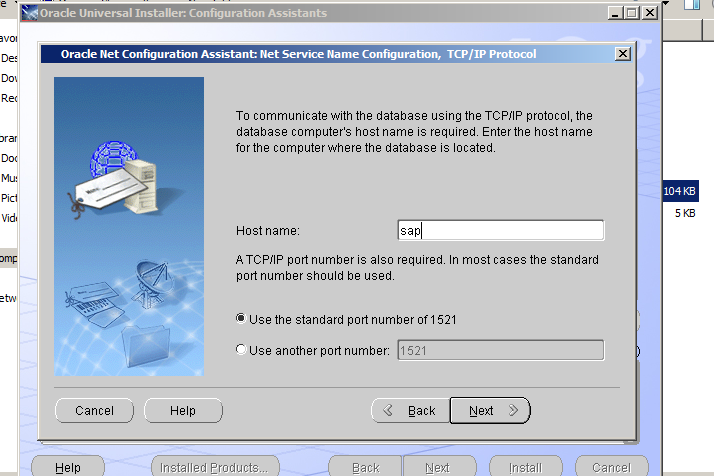The image size is (714, 476).
Task: Click Cancel button in Oracle Universal Installer window
Action: (x=612, y=467)
